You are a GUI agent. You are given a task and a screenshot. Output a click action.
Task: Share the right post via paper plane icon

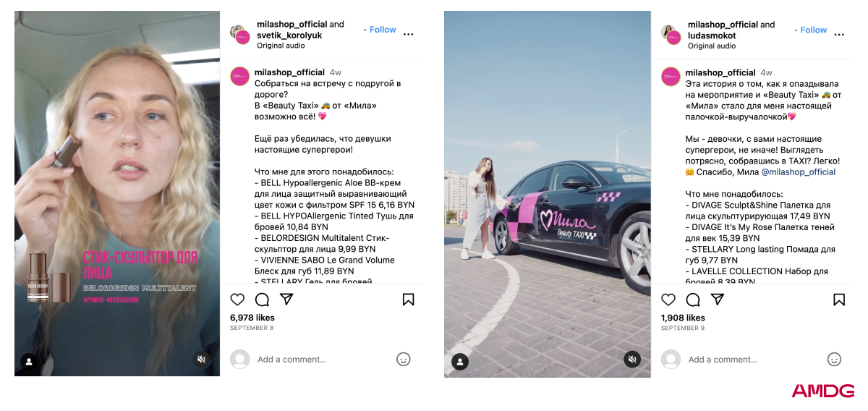pyautogui.click(x=718, y=300)
